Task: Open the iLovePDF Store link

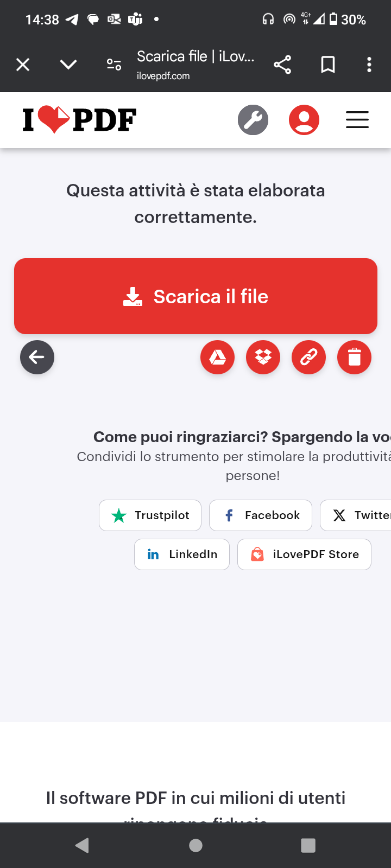Action: [304, 554]
